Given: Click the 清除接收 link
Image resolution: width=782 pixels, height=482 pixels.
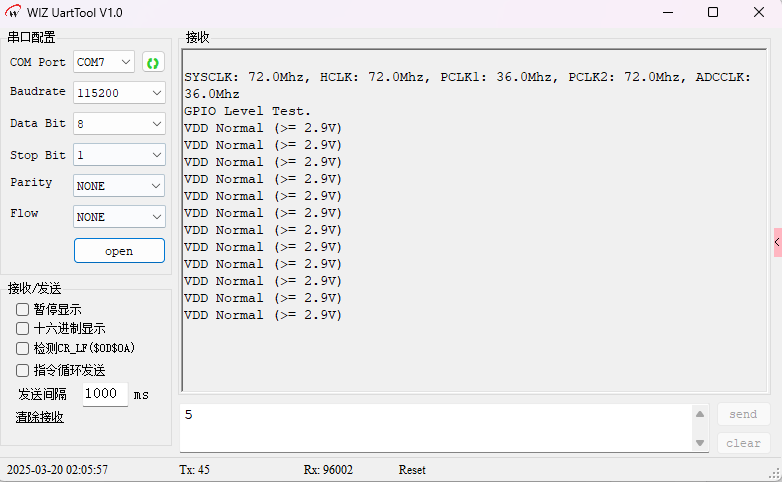Looking at the screenshot, I should (39, 417).
